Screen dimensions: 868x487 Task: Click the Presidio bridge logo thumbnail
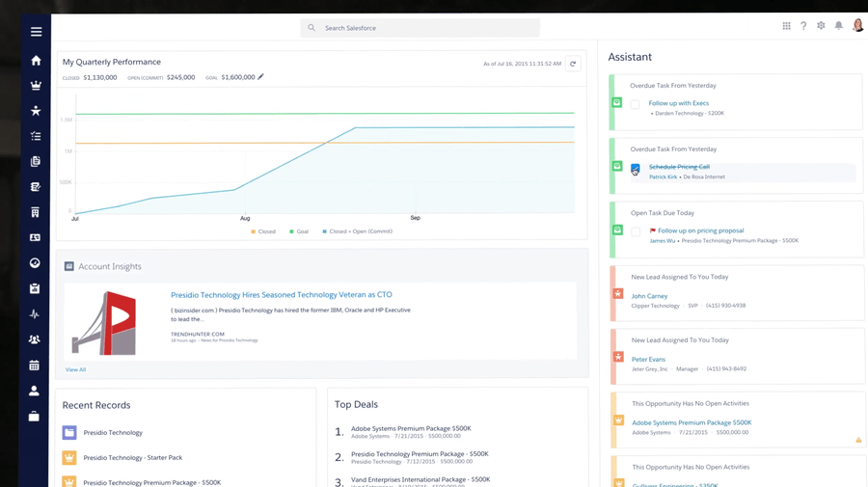104,323
